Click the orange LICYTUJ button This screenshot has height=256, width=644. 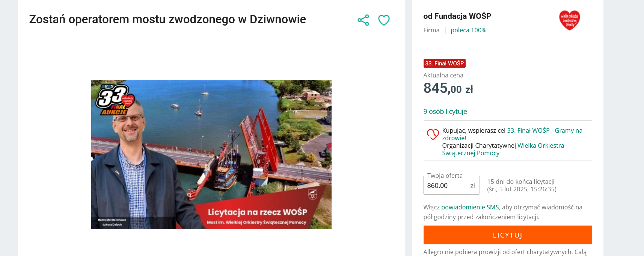tap(508, 235)
